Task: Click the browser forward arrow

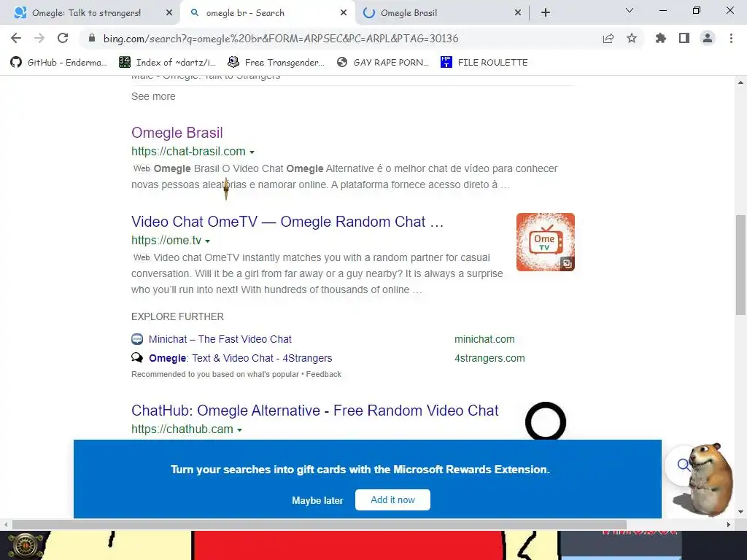Action: tap(39, 38)
